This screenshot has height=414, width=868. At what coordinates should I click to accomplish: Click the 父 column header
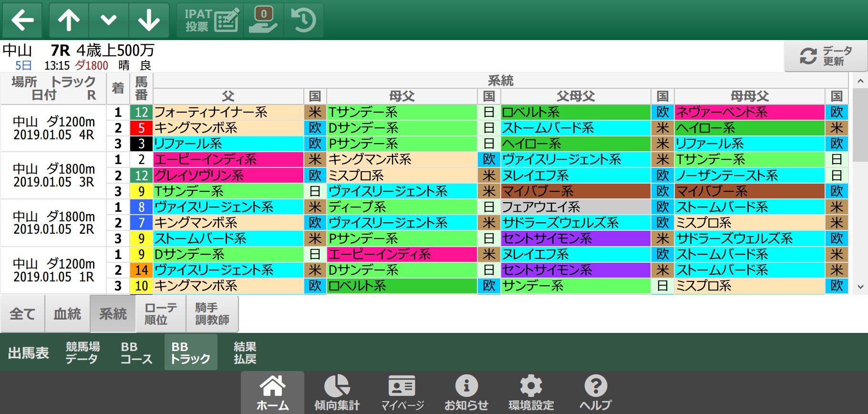pyautogui.click(x=228, y=96)
